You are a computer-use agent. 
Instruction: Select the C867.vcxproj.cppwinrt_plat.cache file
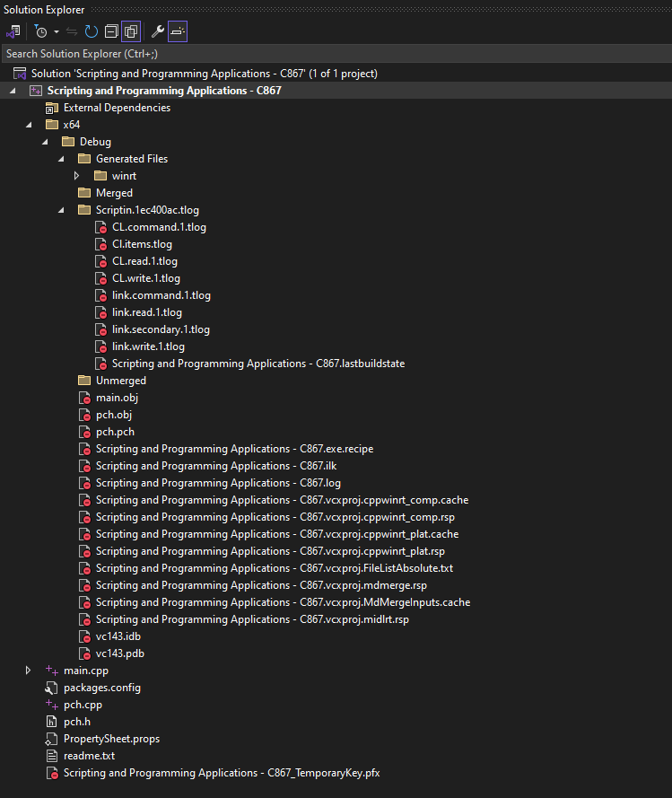pos(277,534)
